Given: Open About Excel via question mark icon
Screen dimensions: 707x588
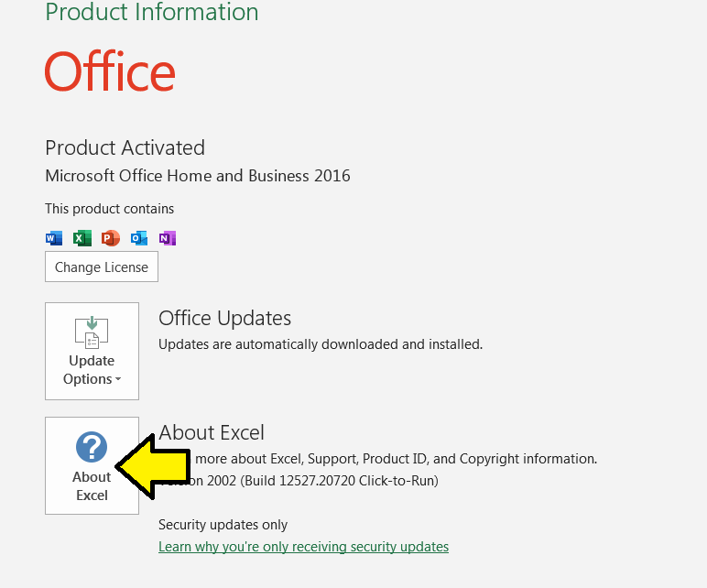Looking at the screenshot, I should (92, 448).
